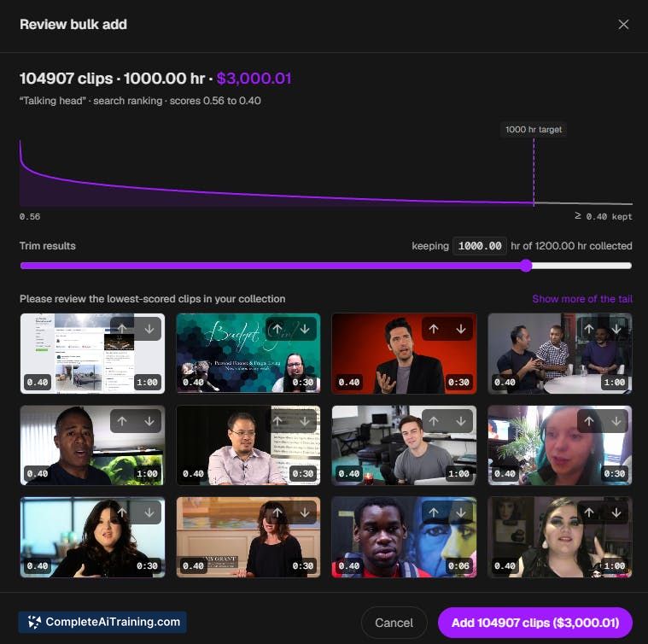Click the Cancel button

(394, 623)
